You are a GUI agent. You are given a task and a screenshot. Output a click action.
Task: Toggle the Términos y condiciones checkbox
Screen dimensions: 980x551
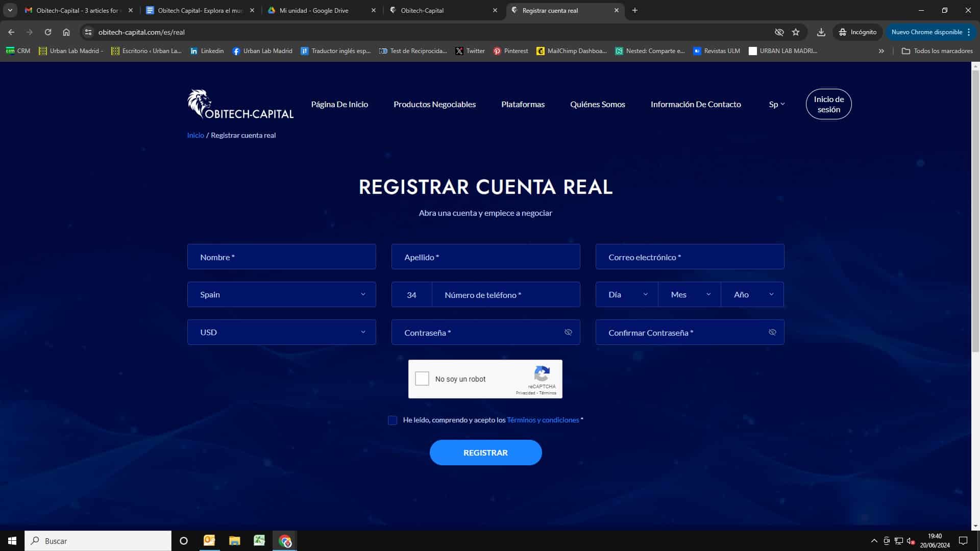click(x=391, y=420)
